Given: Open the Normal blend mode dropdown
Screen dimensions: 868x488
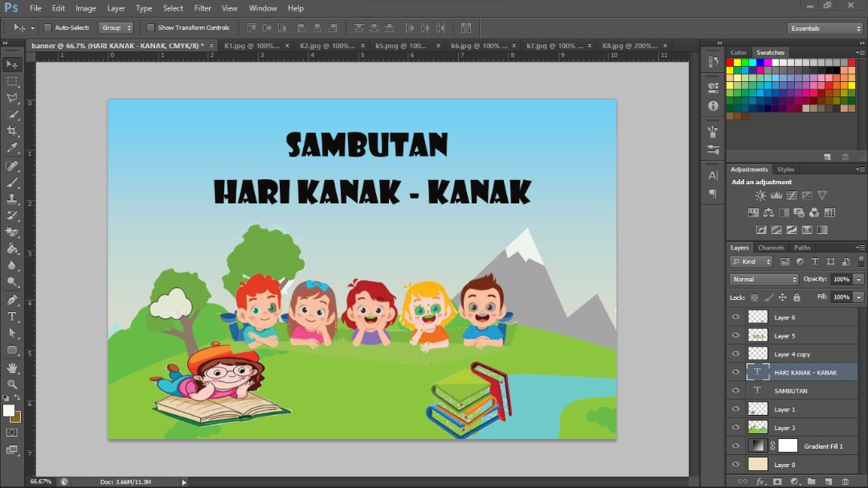Looking at the screenshot, I should click(764, 279).
